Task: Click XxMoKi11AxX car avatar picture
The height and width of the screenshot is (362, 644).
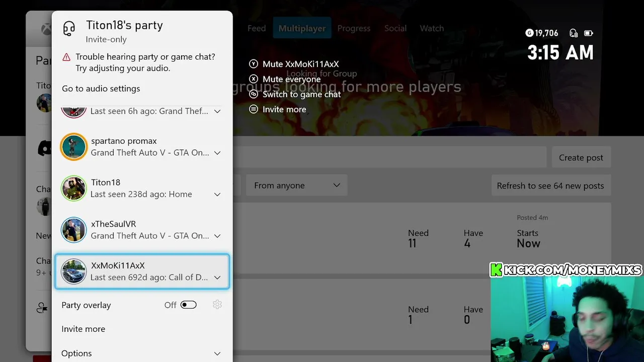Action: coord(73,271)
